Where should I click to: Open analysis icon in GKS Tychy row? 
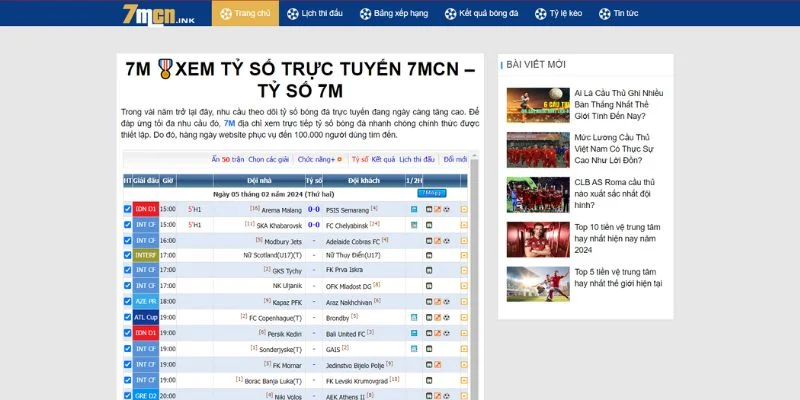coord(429,270)
